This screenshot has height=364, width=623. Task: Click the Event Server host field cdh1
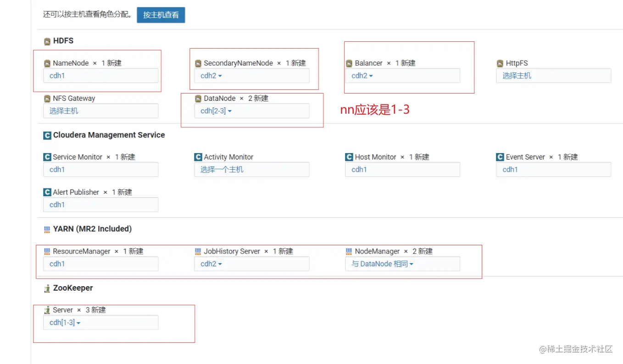point(553,170)
